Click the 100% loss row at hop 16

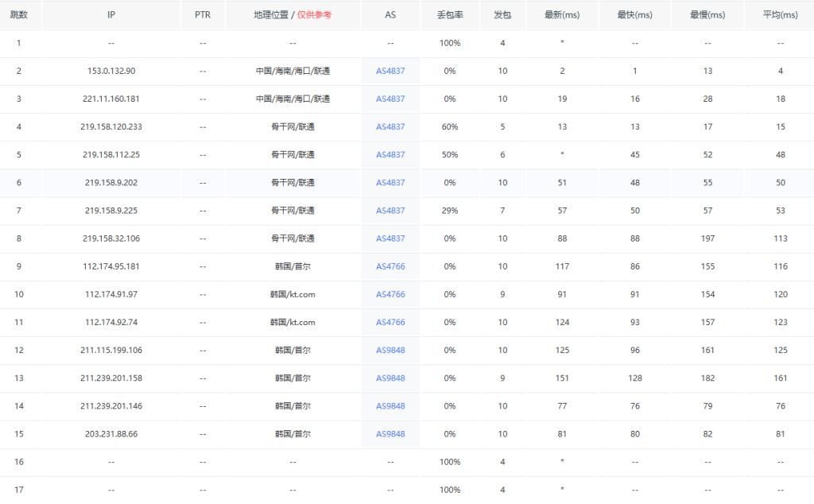click(x=110, y=462)
